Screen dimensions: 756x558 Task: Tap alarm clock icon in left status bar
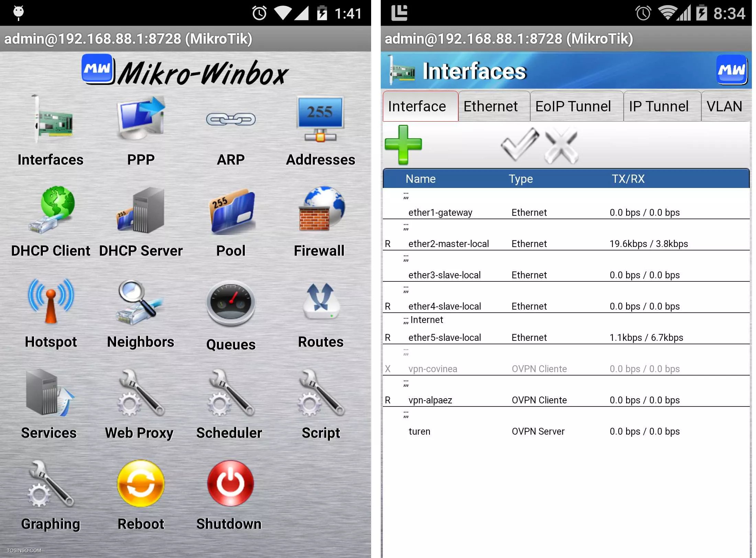click(259, 13)
